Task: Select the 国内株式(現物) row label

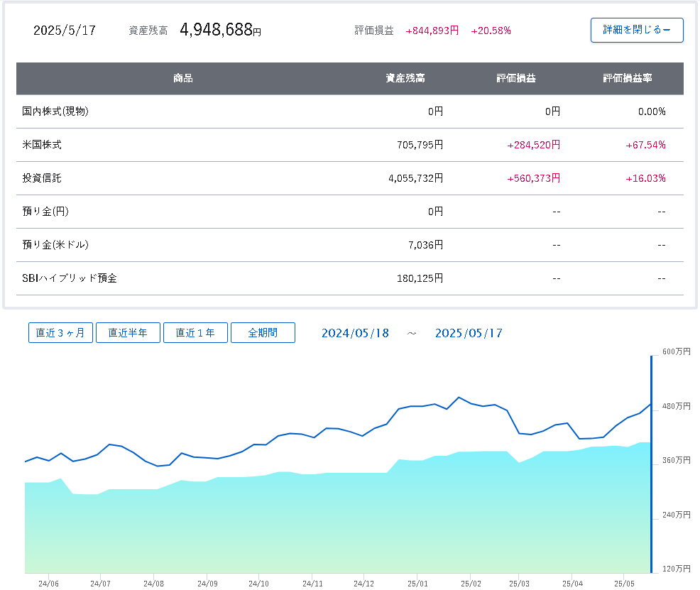Action: (x=55, y=111)
